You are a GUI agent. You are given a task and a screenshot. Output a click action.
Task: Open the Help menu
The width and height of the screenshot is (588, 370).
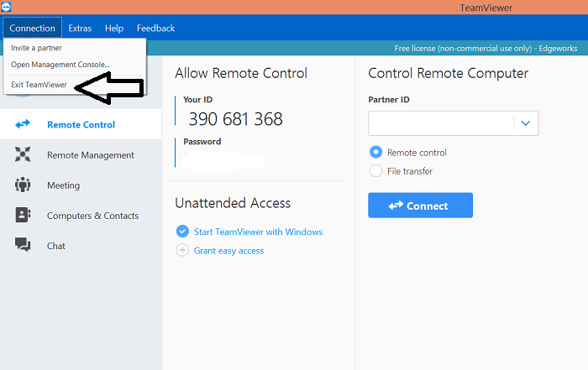(x=114, y=28)
